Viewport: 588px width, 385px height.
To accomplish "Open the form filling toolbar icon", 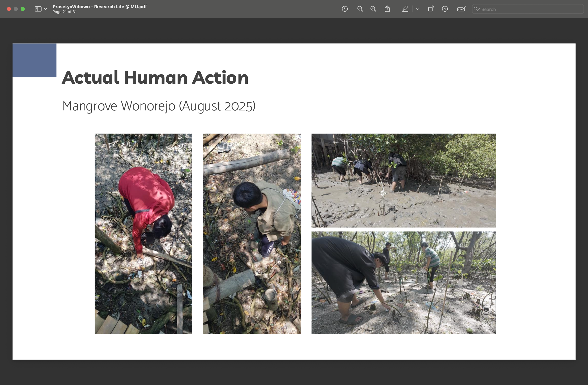I will 461,9.
